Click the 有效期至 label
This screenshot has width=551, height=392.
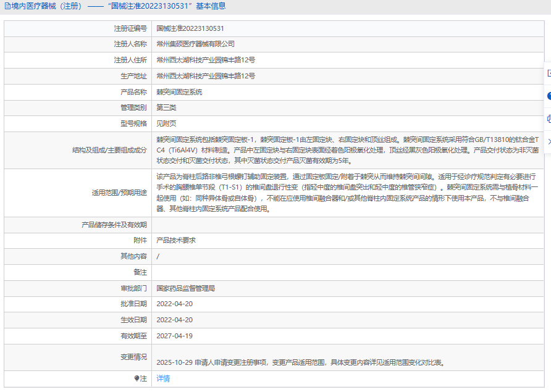coord(133,336)
